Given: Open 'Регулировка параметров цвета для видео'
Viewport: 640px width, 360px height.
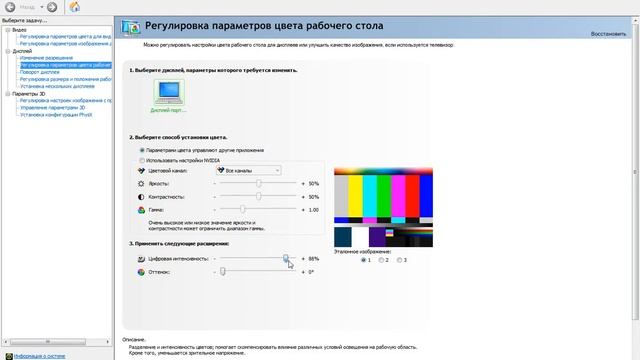Looking at the screenshot, I should (x=65, y=36).
